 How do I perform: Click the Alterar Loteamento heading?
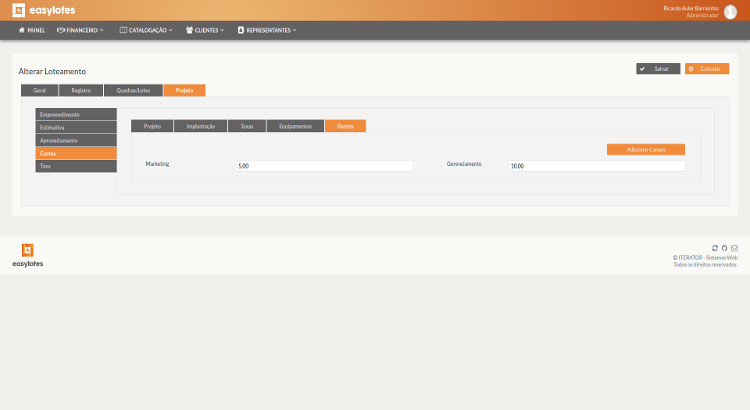coord(52,71)
